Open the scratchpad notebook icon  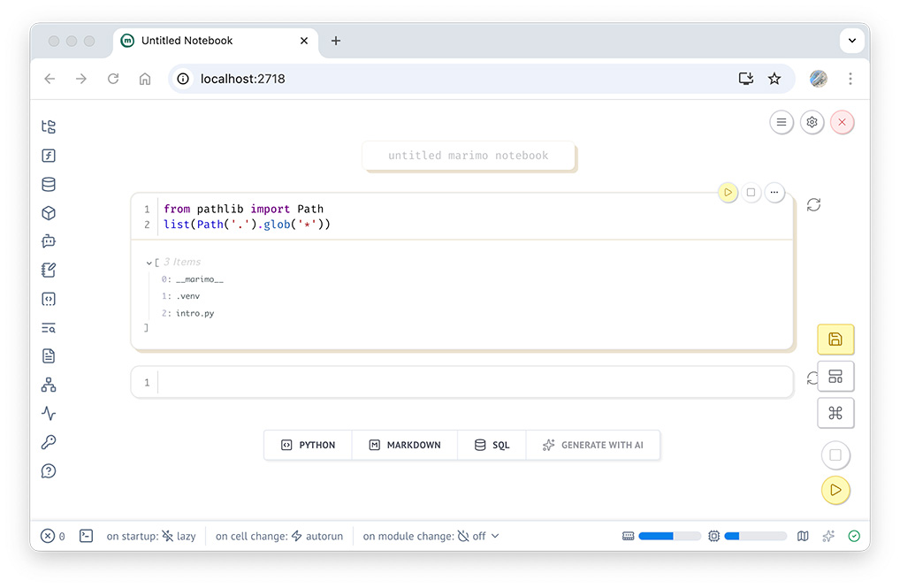coord(49,271)
